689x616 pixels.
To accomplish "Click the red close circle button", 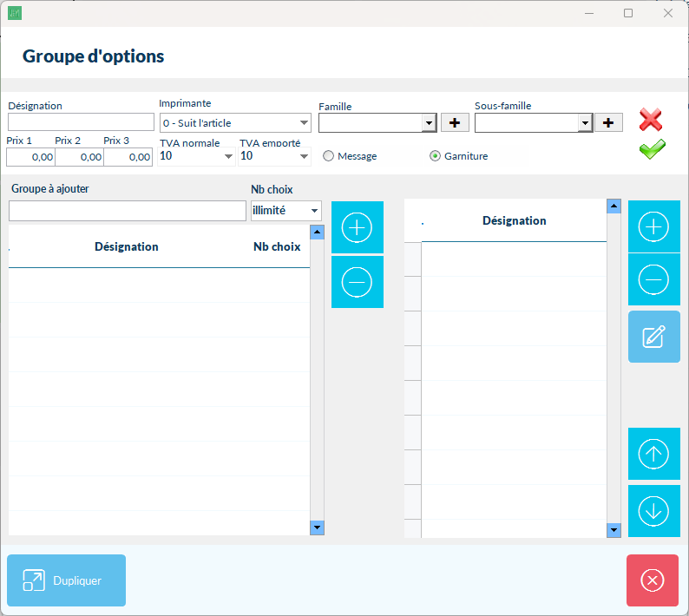I will pyautogui.click(x=653, y=580).
